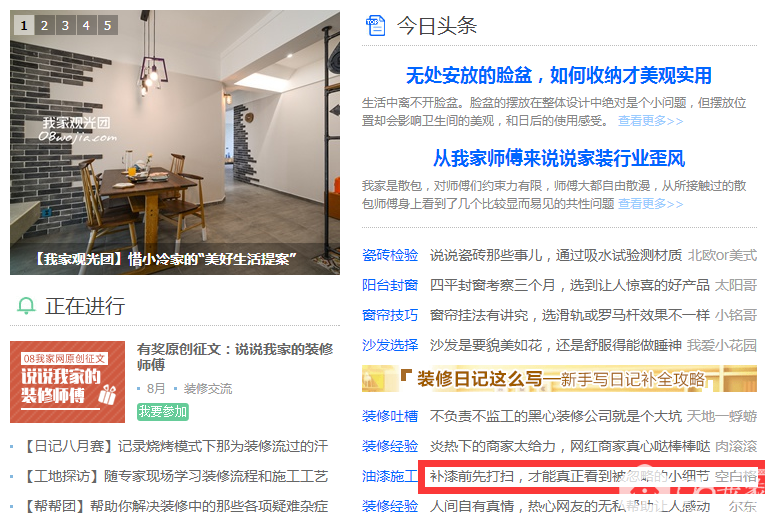Click 查看更多 under the 脸盆 article
774x525 pixels.
point(651,121)
